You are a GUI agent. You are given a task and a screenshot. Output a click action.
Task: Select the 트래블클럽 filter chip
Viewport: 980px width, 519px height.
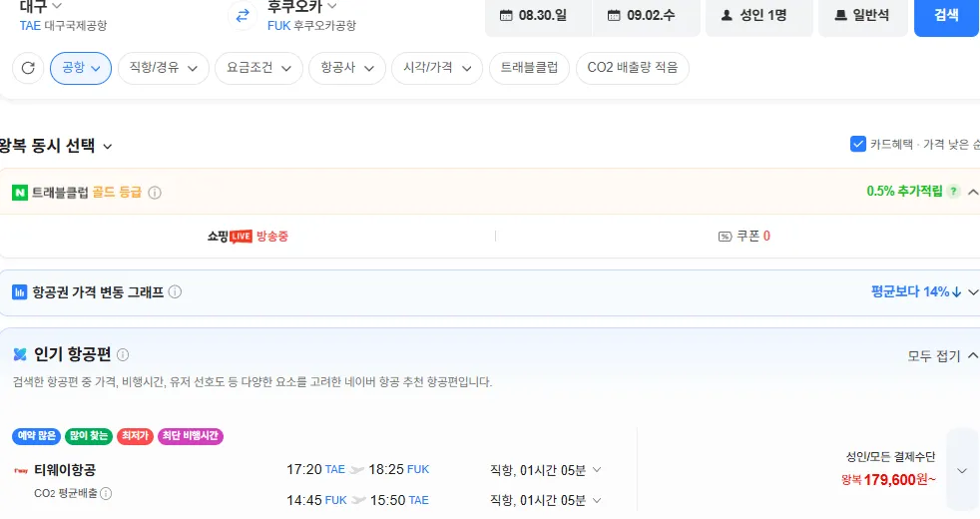point(529,68)
